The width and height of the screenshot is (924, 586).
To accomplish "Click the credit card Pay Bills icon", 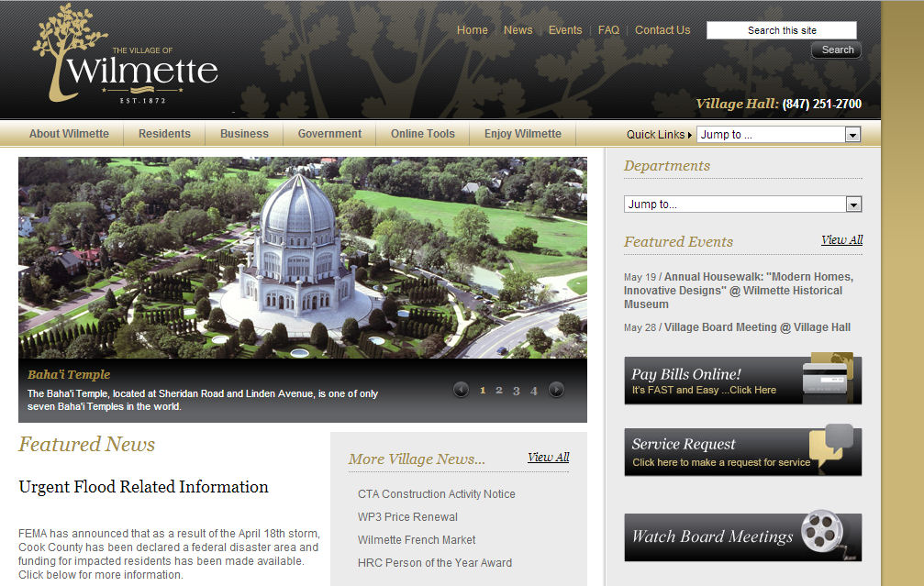I will click(x=828, y=379).
